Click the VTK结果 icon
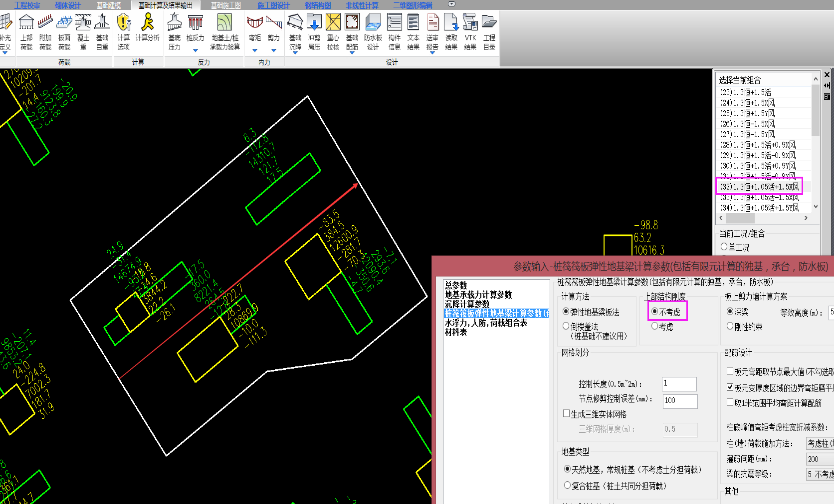Image resolution: width=834 pixels, height=504 pixels. [x=470, y=22]
